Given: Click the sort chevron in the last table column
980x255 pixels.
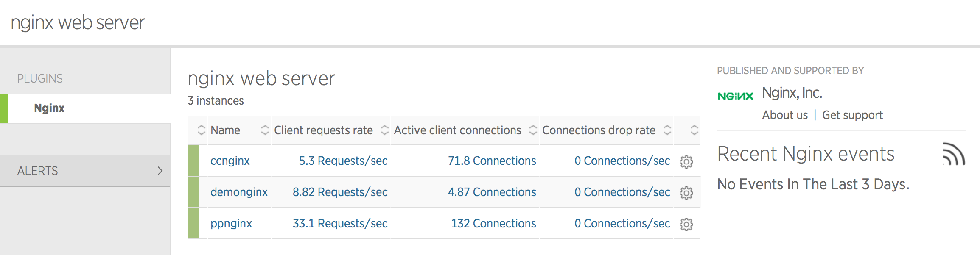Looking at the screenshot, I should coord(694,130).
